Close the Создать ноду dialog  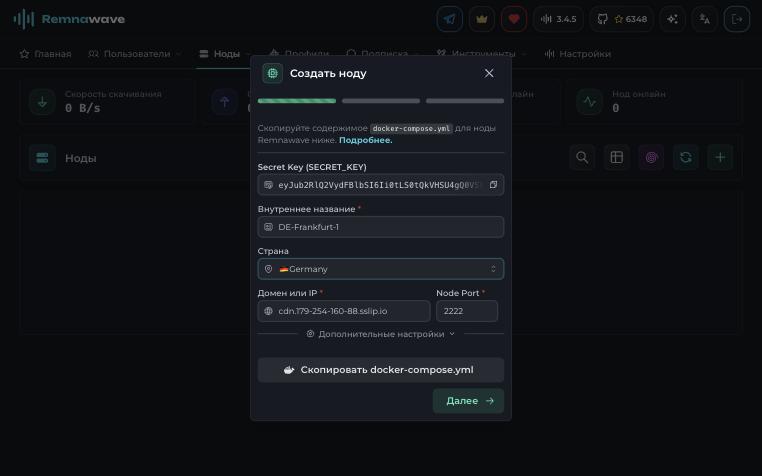489,73
